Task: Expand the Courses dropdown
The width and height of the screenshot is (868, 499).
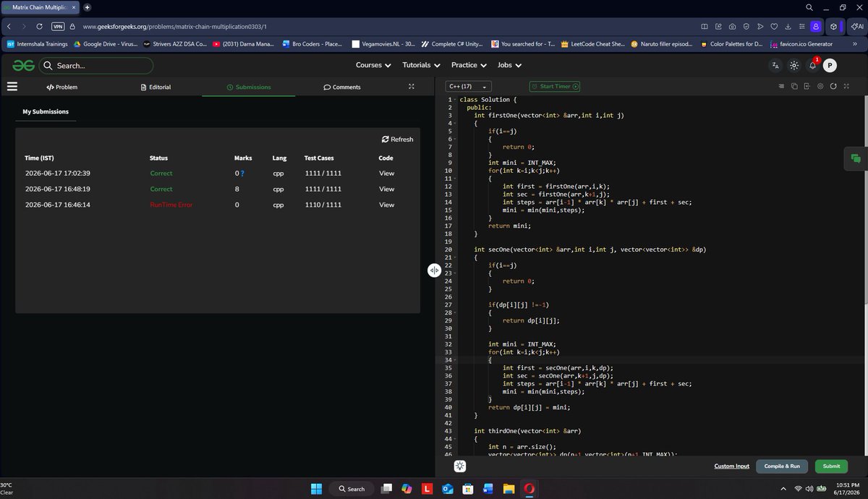Action: pyautogui.click(x=373, y=65)
